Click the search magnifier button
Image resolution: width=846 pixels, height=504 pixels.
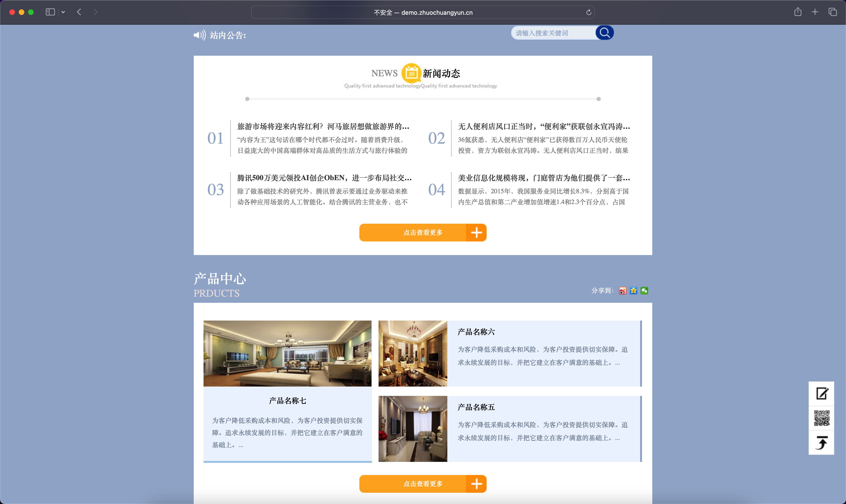tap(604, 33)
